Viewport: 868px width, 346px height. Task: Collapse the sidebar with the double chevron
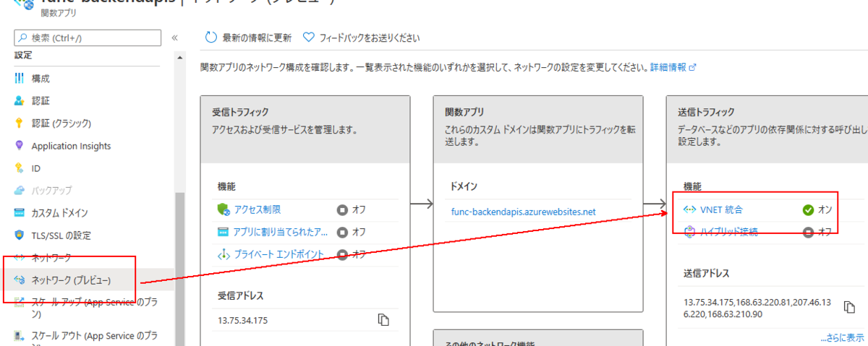pos(174,38)
